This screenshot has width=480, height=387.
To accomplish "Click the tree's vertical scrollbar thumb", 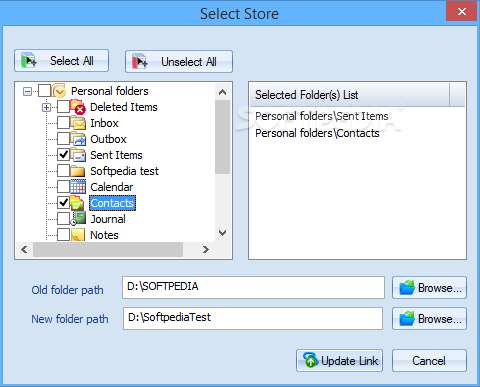I will coord(223,137).
